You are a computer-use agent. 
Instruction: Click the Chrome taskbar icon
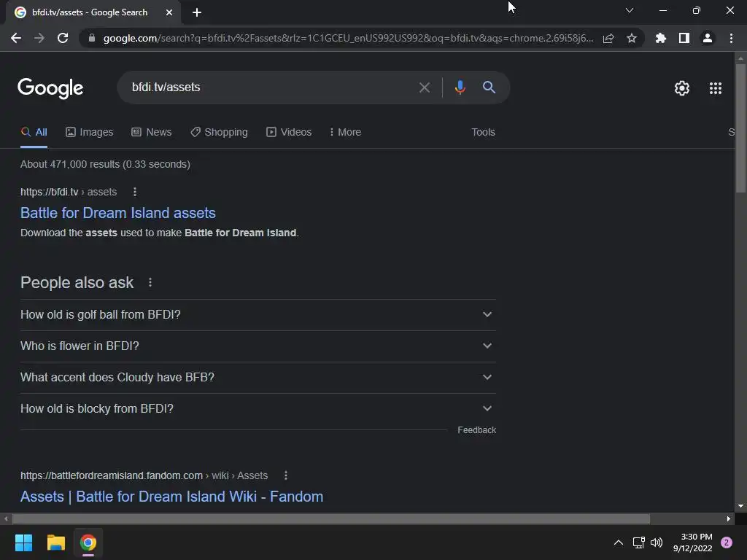coord(88,542)
